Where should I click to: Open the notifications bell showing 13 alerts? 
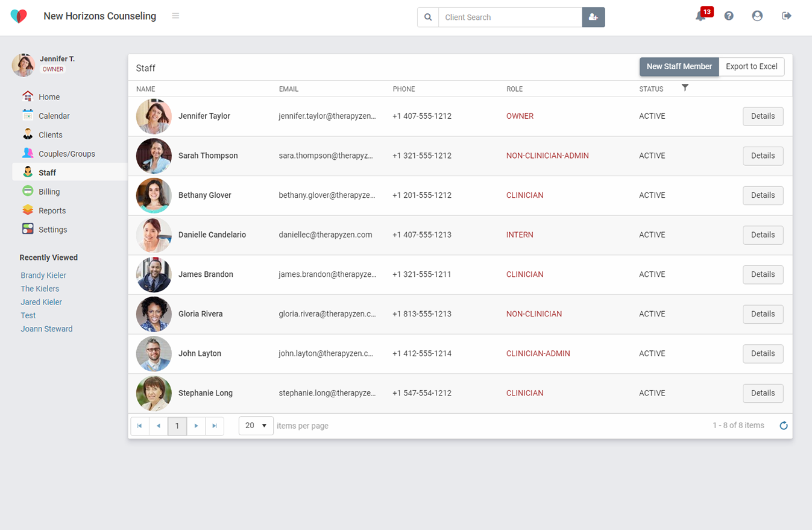click(x=700, y=17)
